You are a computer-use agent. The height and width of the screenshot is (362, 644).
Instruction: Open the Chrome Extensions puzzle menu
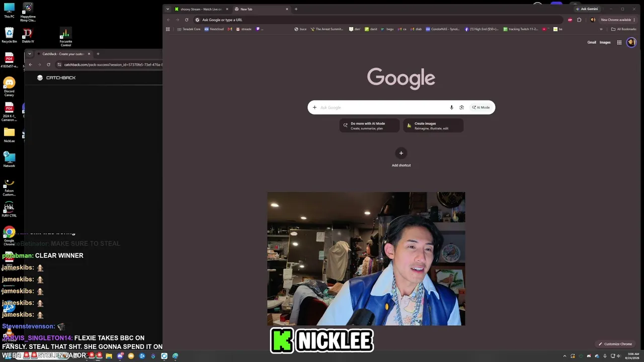tap(579, 20)
